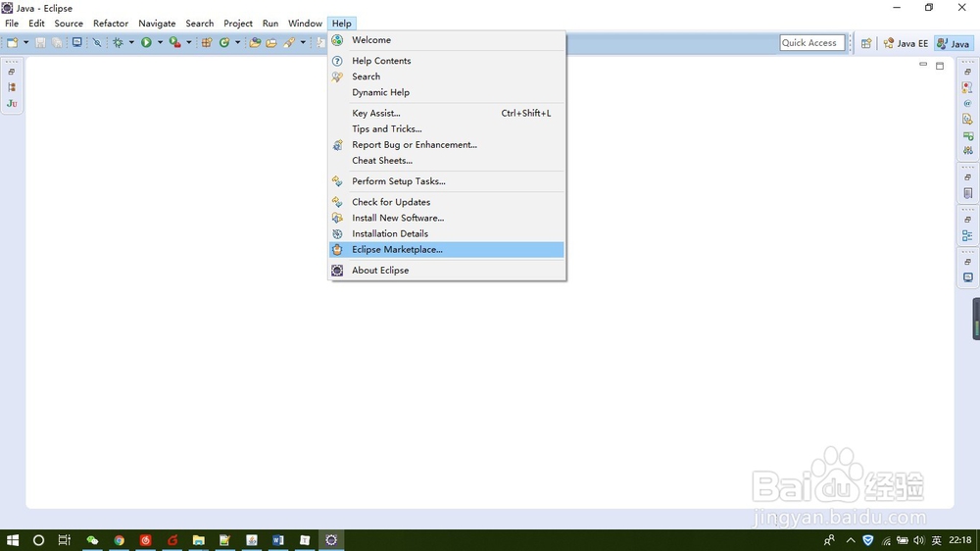Screen dimensions: 980x551
Task: Switch to the Java perspective button
Action: click(x=954, y=43)
